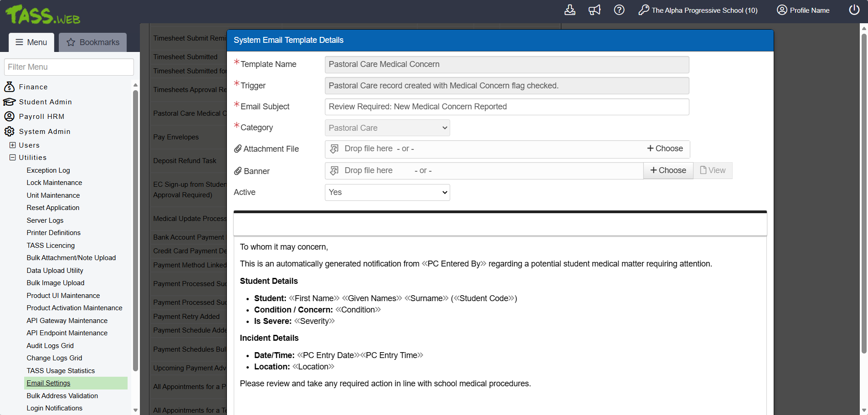Screen dimensions: 868x415
Task: Open Finance menu section
Action: point(33,87)
